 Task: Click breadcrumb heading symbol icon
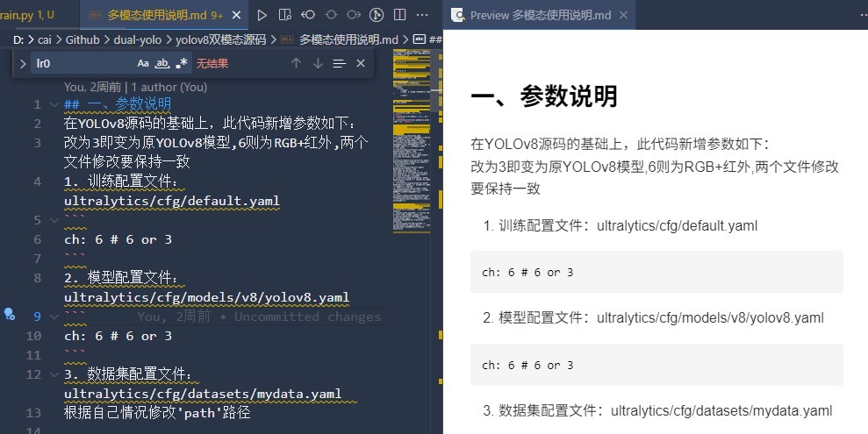coord(420,39)
